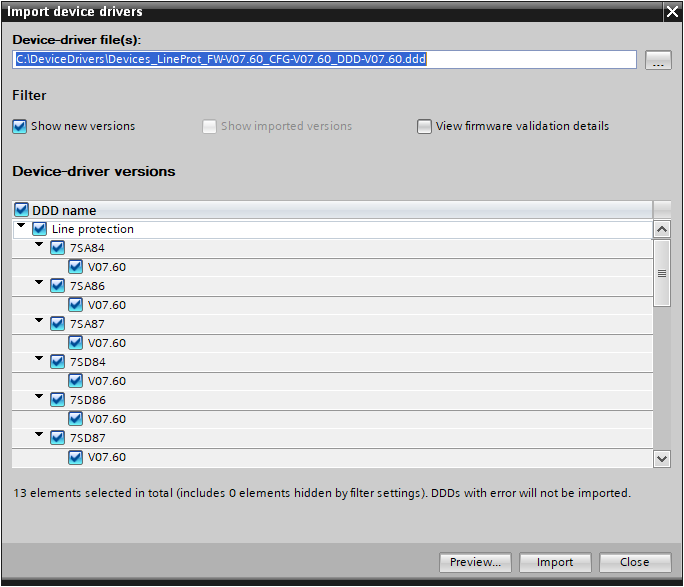The width and height of the screenshot is (684, 587).
Task: Collapse the 7SD86 node
Action: coord(39,396)
